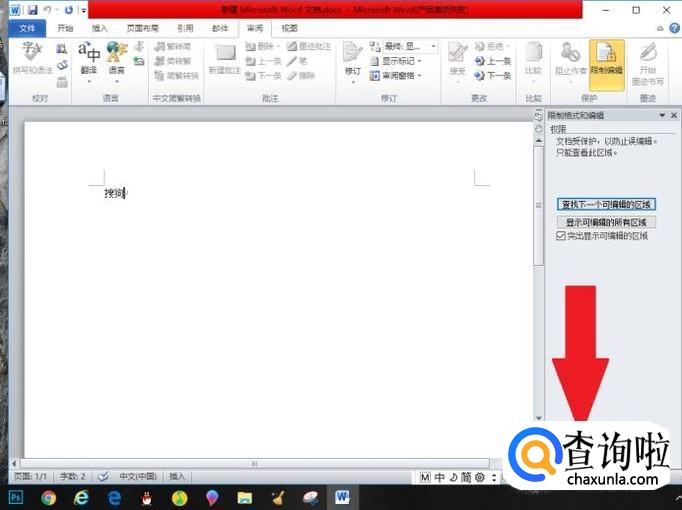682x510 pixels.
Task: Click the Chinese conversion (简繁转换) button
Action: point(177,76)
